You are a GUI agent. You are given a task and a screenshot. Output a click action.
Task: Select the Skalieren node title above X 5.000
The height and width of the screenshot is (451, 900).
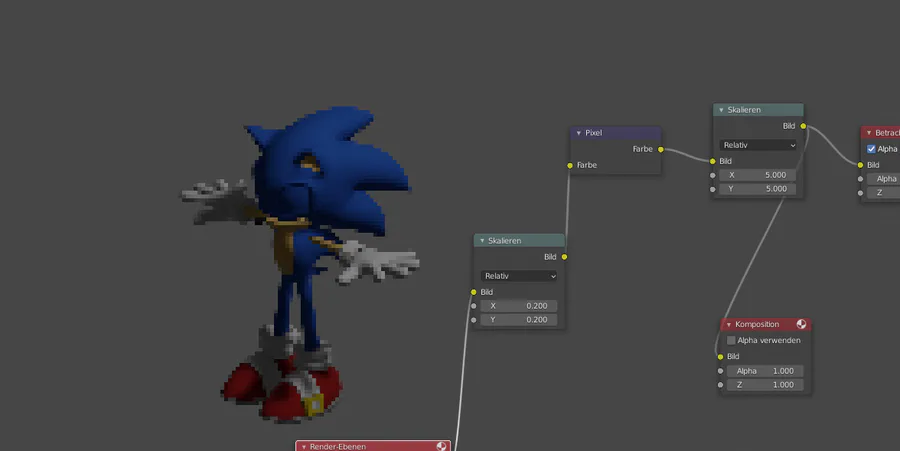pos(744,110)
